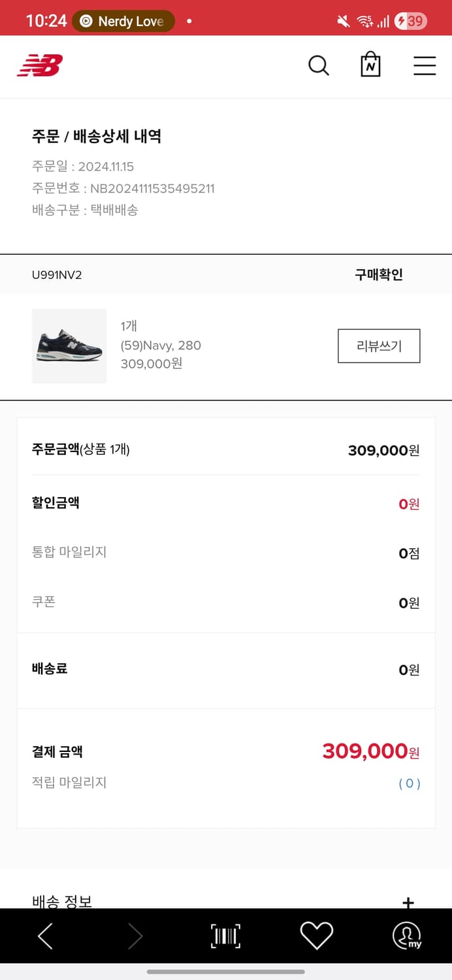Image resolution: width=452 pixels, height=980 pixels.
Task: Open the barcode scanner icon
Action: coord(225,936)
